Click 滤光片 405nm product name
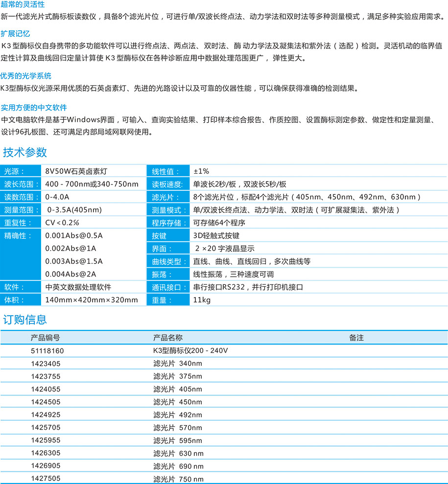This screenshot has width=448, height=484. click(178, 389)
